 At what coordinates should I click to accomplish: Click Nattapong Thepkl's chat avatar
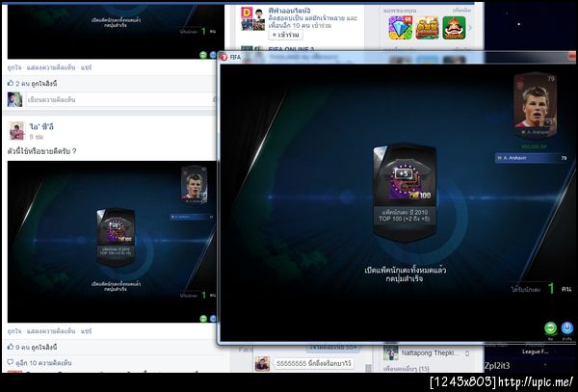pos(391,353)
